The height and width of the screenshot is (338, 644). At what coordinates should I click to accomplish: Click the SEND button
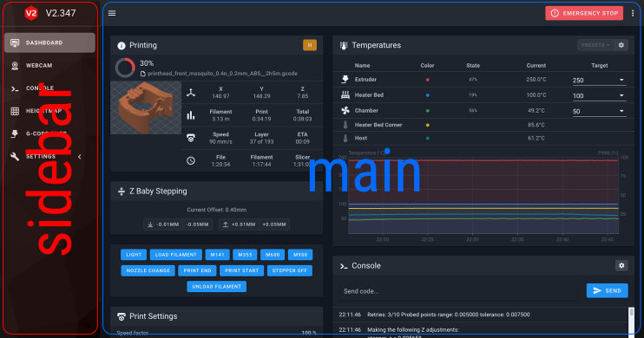(607, 291)
